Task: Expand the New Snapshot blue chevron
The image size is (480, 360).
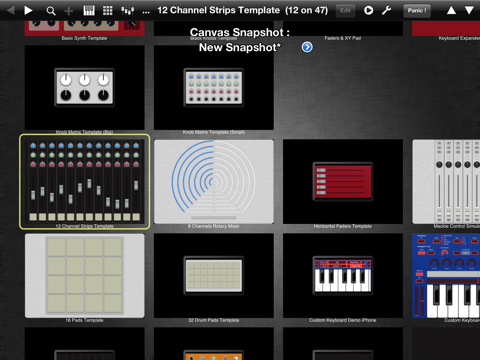Action: (307, 47)
